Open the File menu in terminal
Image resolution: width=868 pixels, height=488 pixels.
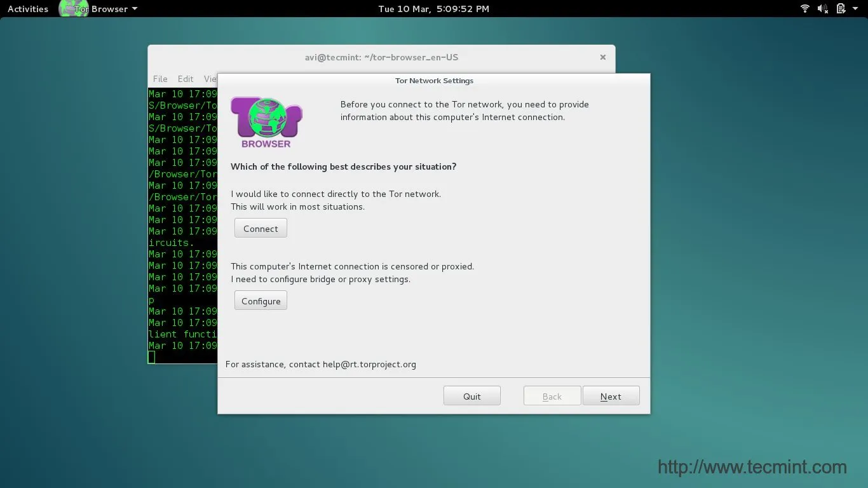pyautogui.click(x=160, y=79)
